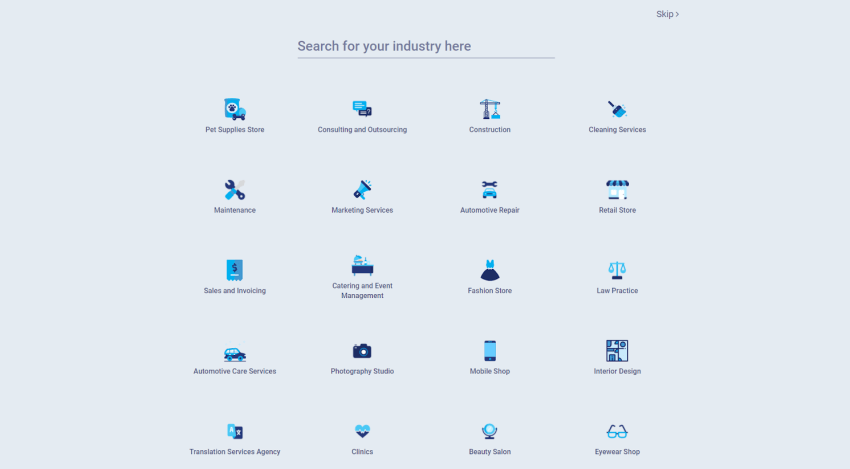
Task: Click the Eyewear Shop label
Action: pyautogui.click(x=617, y=452)
